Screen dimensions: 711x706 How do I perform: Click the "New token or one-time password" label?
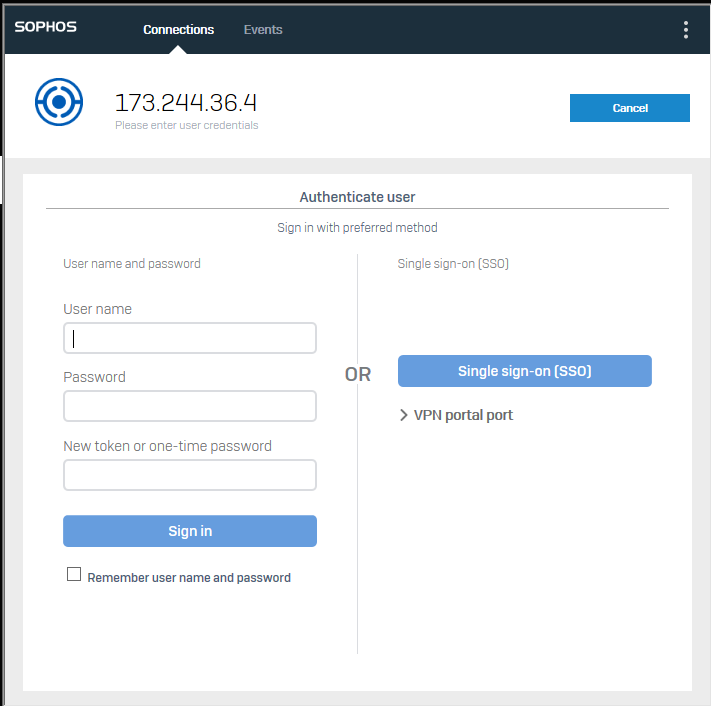[x=167, y=446]
